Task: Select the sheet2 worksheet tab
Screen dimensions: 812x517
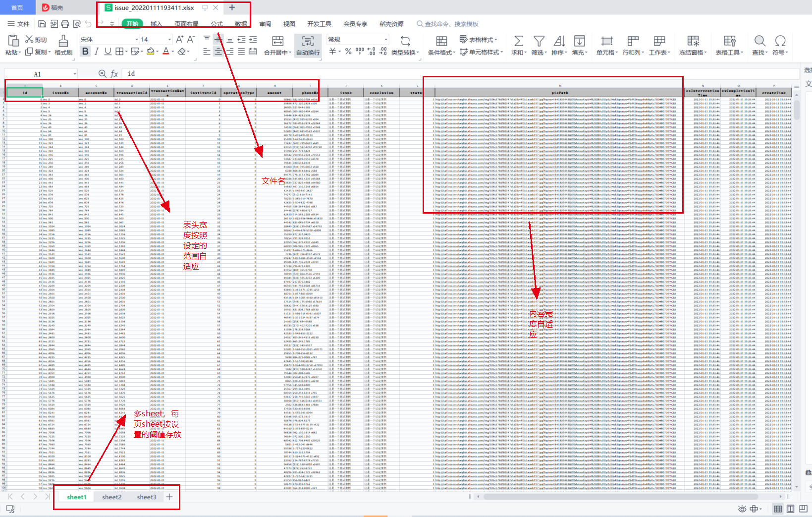Action: 112,497
